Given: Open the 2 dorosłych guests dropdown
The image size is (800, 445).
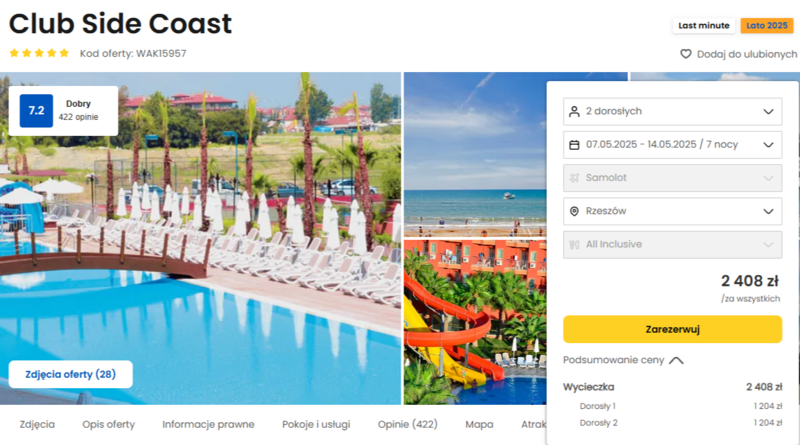Looking at the screenshot, I should tap(672, 111).
